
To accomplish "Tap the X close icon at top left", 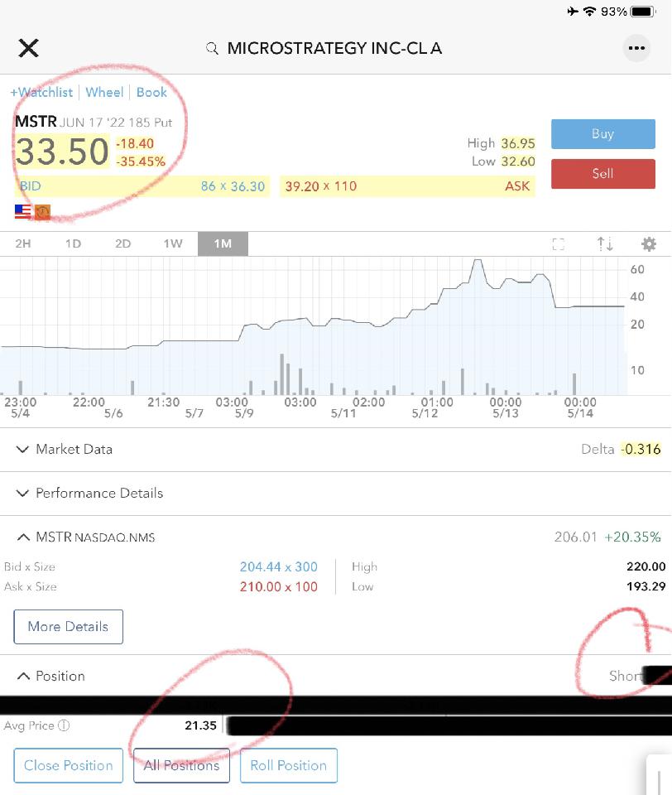I will (x=29, y=48).
